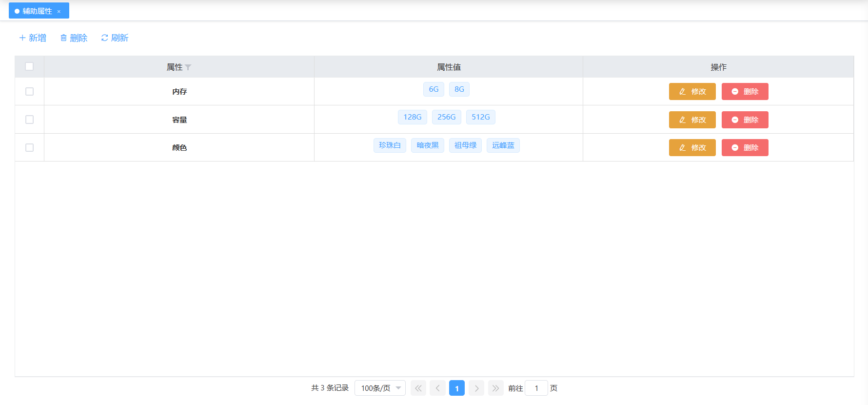Image resolution: width=868 pixels, height=405 pixels.
Task: Click the 新增 plus icon
Action: [x=22, y=38]
